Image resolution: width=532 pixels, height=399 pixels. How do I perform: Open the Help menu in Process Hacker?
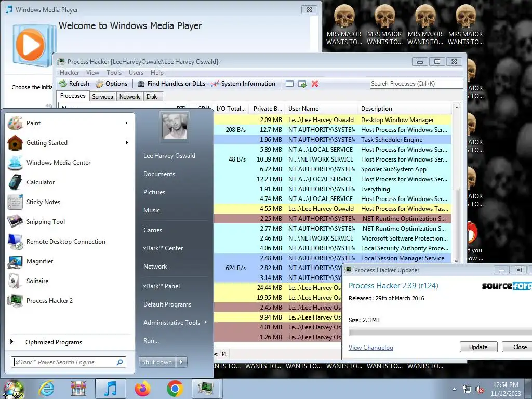pyautogui.click(x=157, y=73)
